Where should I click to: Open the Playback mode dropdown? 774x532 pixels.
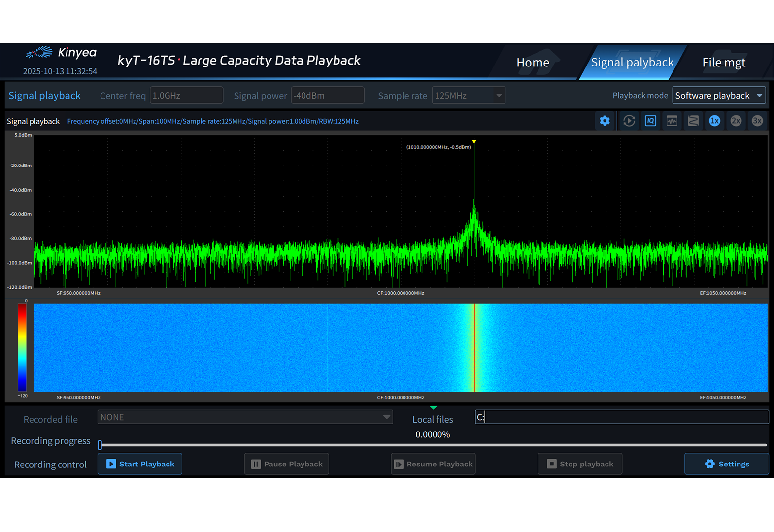pos(718,96)
